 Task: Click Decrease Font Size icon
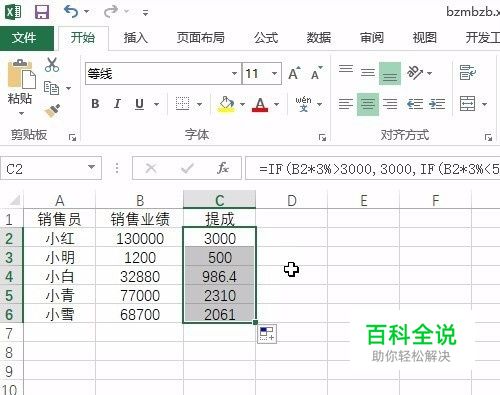click(316, 73)
